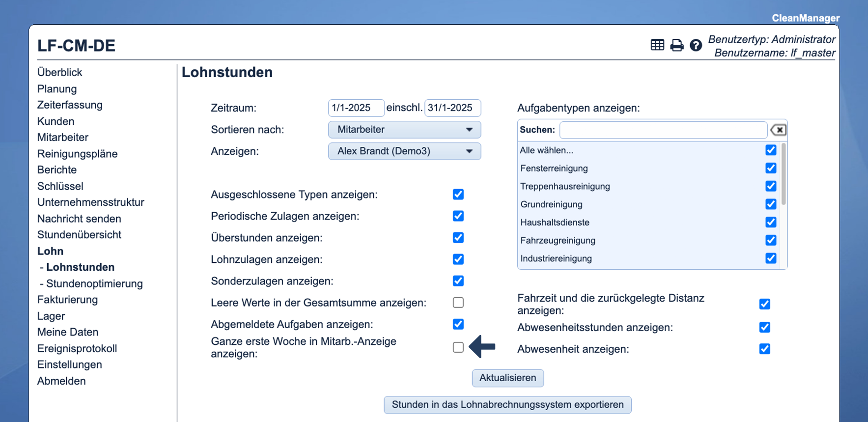Go to Zeiterfassung in sidebar
This screenshot has height=422, width=868.
pos(70,105)
